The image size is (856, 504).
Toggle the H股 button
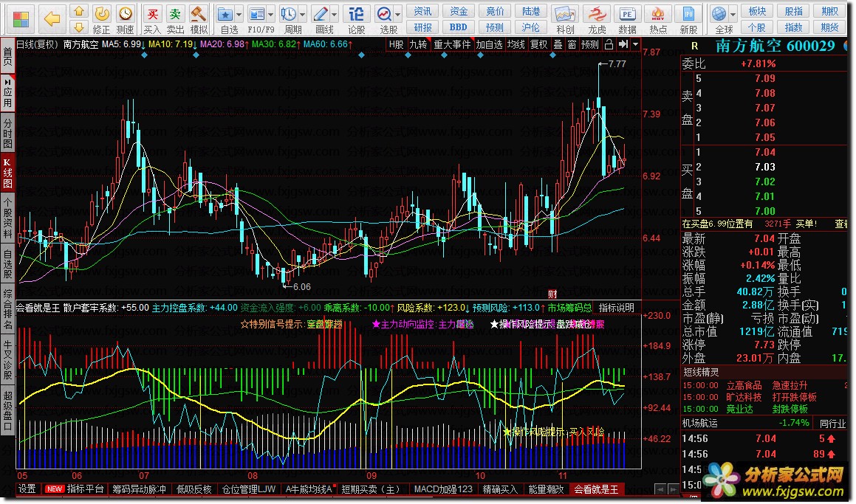coord(397,44)
